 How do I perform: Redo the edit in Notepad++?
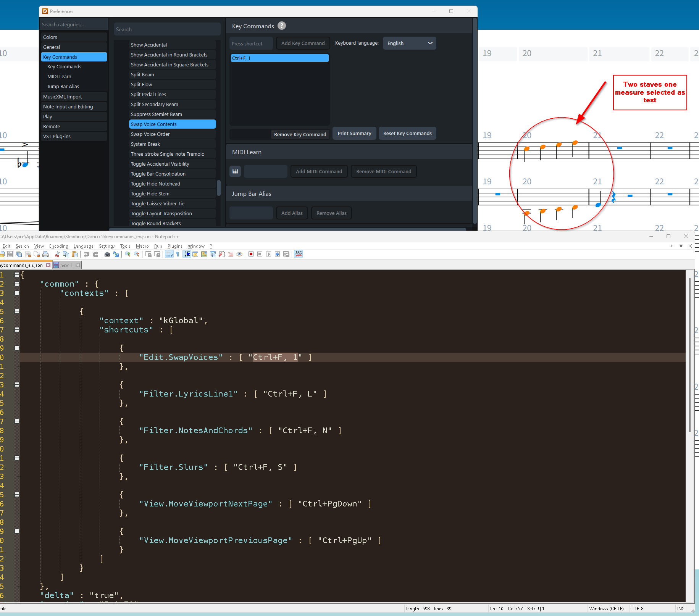95,254
